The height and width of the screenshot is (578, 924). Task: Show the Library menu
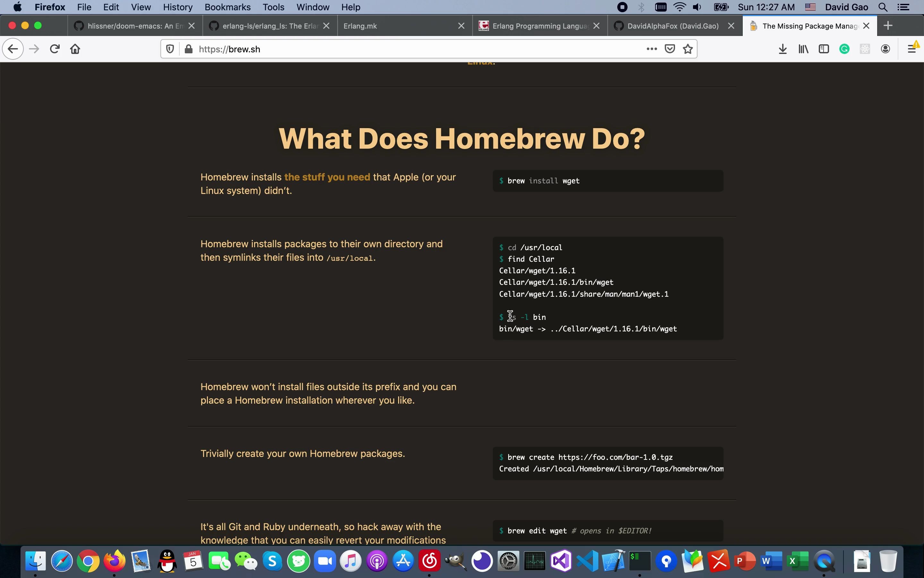(x=803, y=49)
